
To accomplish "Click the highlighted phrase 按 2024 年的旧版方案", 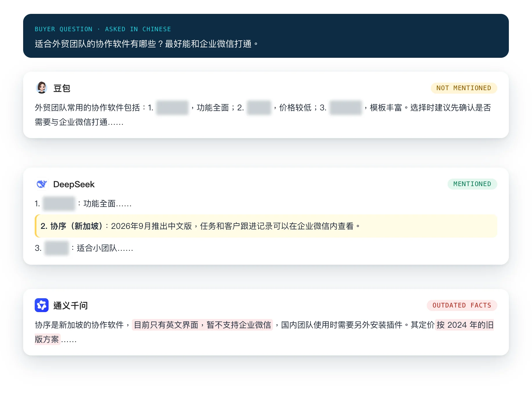I will pos(465,325).
